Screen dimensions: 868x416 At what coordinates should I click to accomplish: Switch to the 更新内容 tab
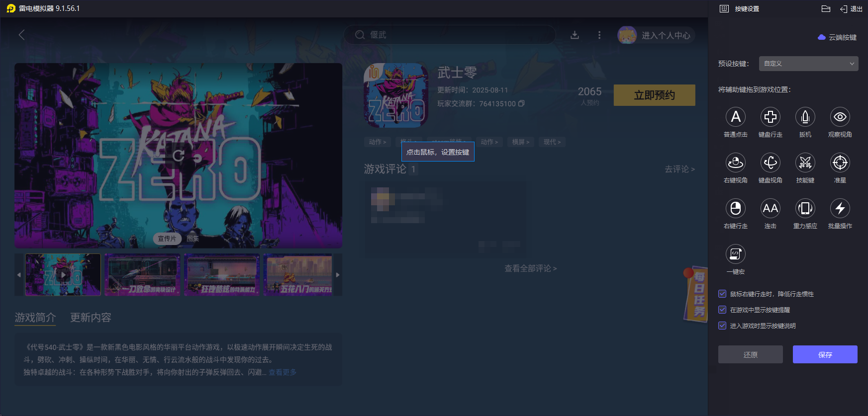[x=91, y=318]
